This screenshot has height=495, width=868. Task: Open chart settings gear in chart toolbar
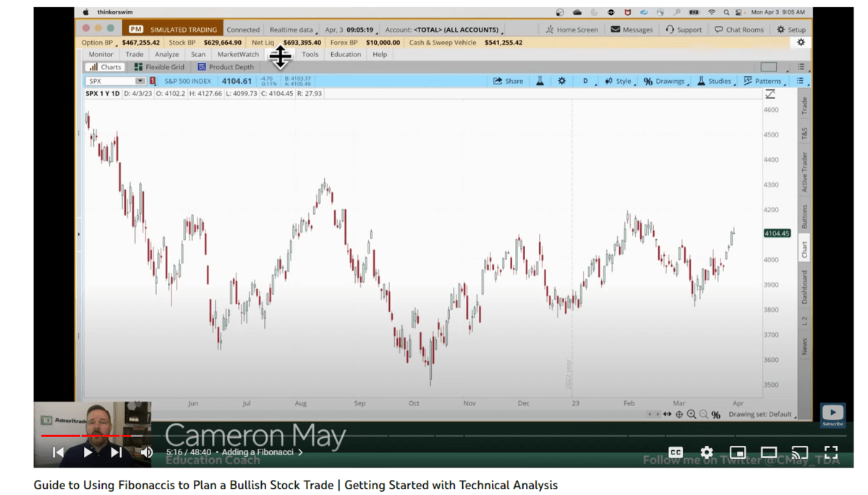[561, 81]
